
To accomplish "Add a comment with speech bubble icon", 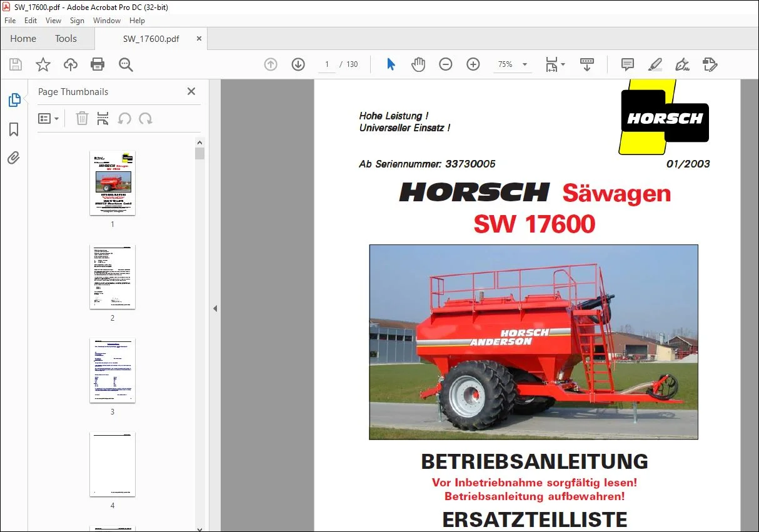I will coord(628,64).
